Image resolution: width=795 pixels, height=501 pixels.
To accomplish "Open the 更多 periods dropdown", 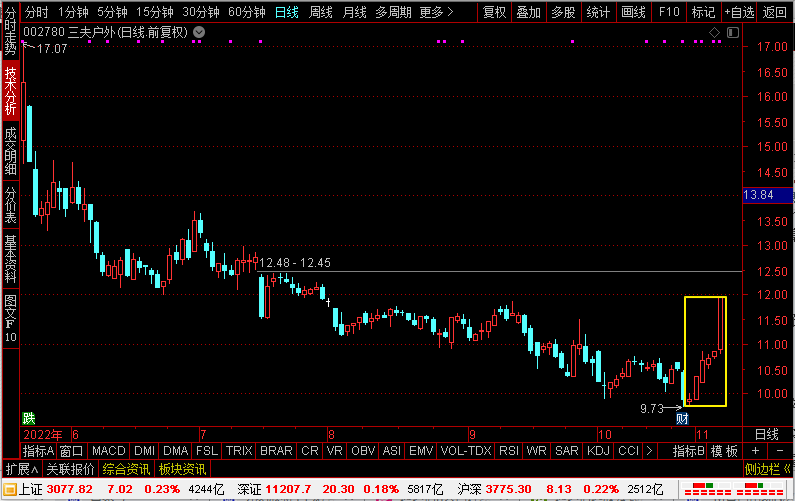I will [x=435, y=12].
